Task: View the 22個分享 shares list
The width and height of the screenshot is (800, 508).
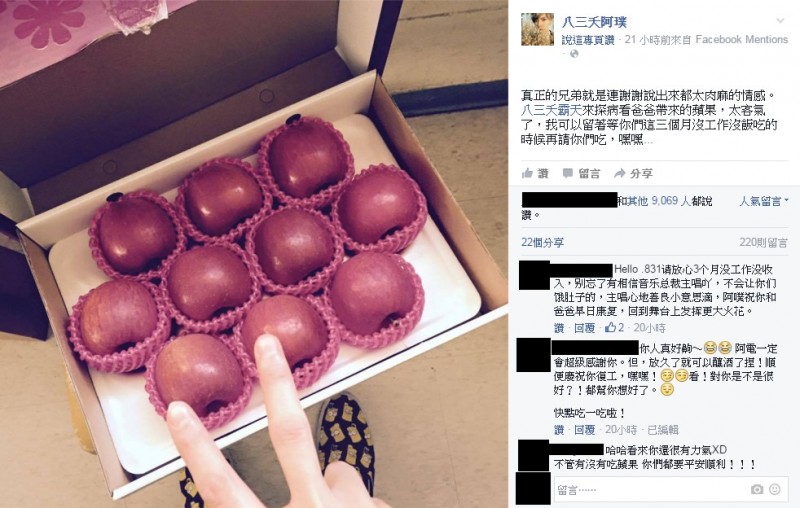Action: pyautogui.click(x=542, y=243)
